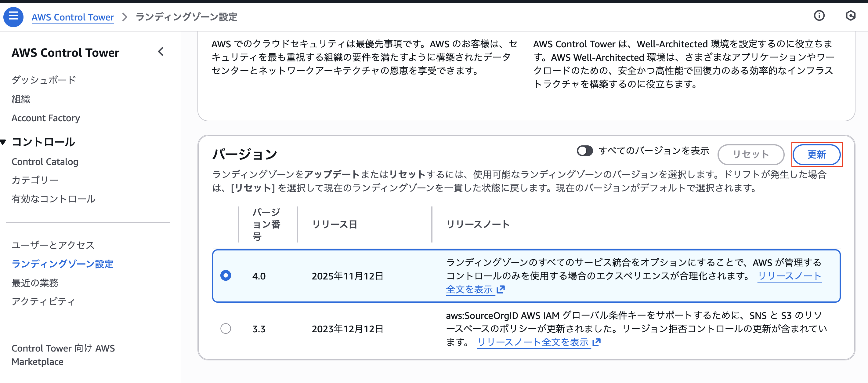
Task: Navigate to Account Factory in the sidebar
Action: coord(46,118)
